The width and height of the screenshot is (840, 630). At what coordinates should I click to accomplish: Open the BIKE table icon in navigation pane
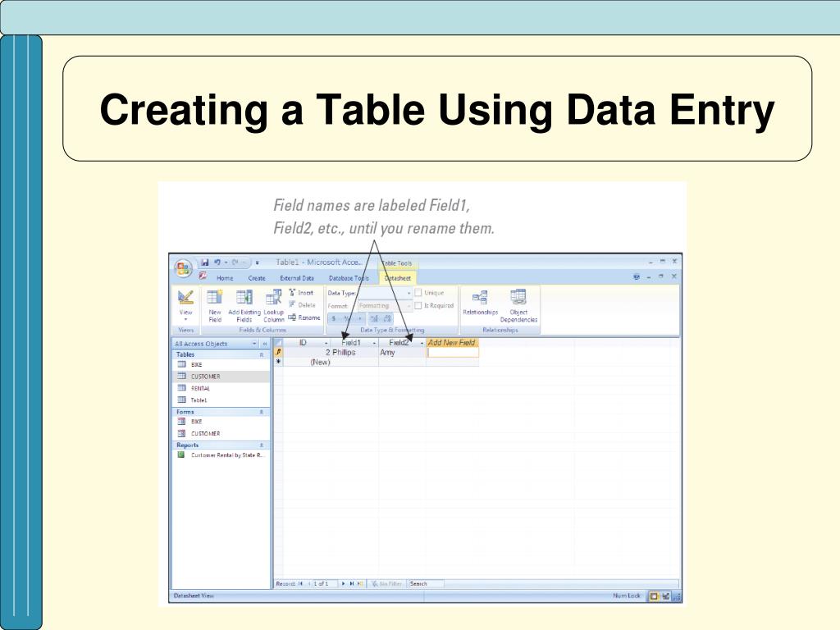click(x=181, y=364)
